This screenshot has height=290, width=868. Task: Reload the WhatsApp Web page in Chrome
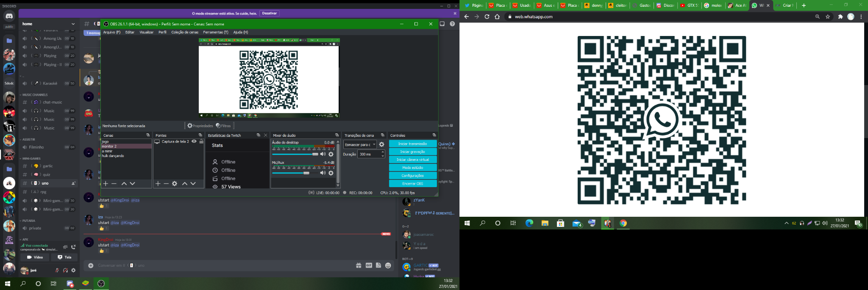coord(487,17)
